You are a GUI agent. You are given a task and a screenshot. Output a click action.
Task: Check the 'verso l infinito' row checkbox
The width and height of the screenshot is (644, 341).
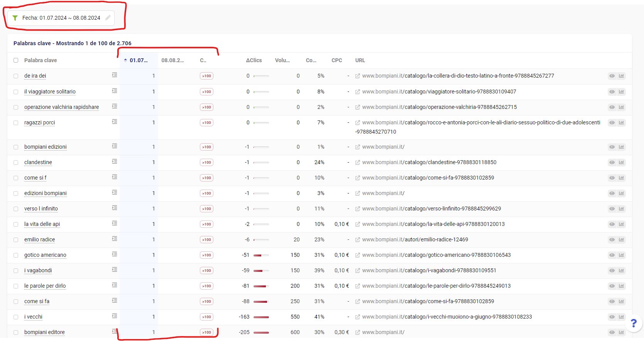pyautogui.click(x=16, y=209)
